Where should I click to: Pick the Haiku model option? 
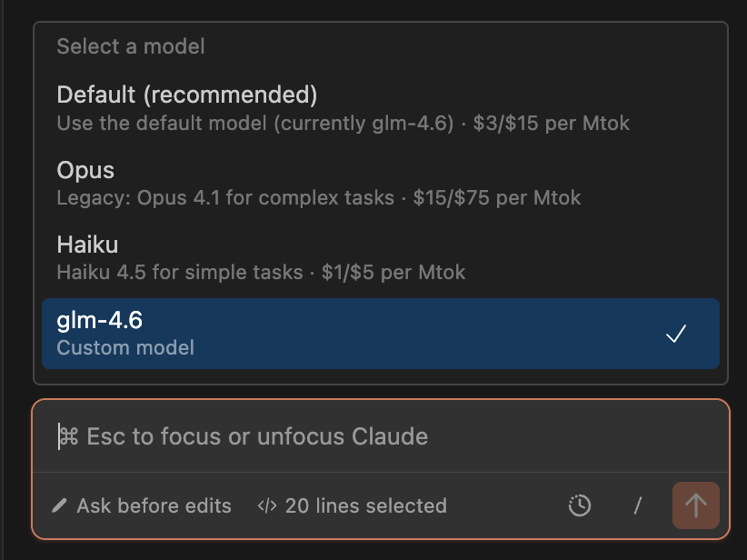(87, 245)
